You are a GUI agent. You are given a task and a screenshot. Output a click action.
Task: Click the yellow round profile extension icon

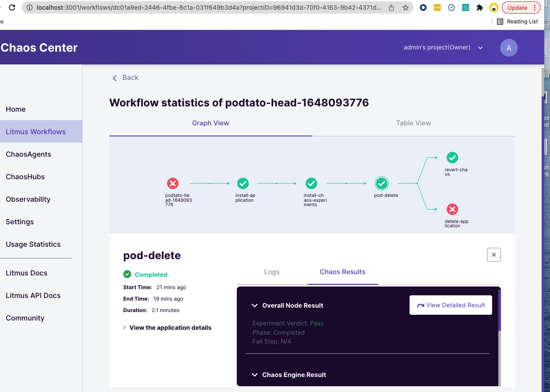pos(494,8)
